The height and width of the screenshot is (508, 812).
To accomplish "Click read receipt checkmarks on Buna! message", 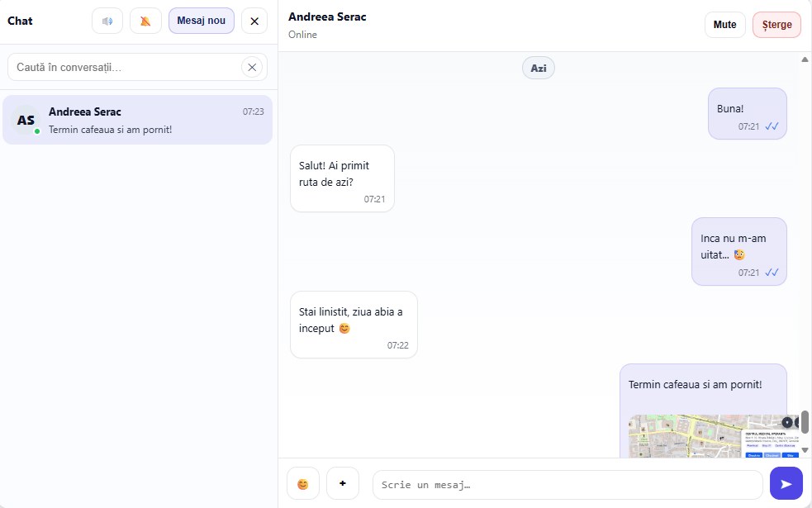I will [772, 126].
